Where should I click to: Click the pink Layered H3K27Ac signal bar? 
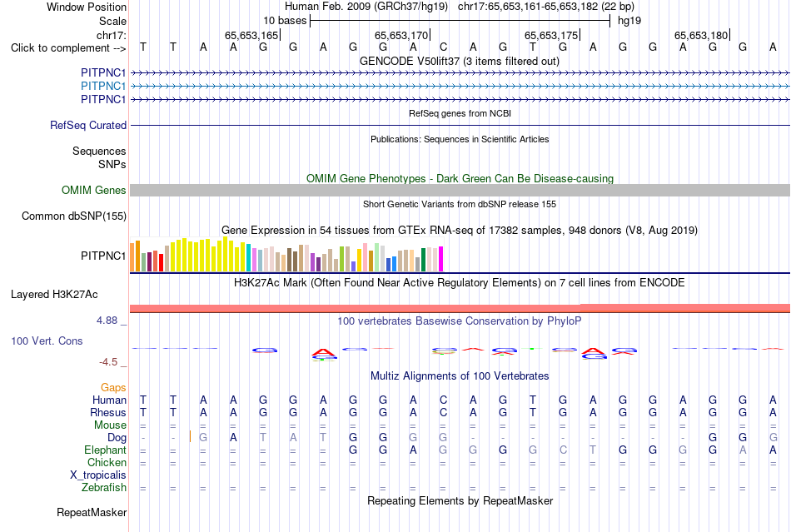(x=460, y=308)
